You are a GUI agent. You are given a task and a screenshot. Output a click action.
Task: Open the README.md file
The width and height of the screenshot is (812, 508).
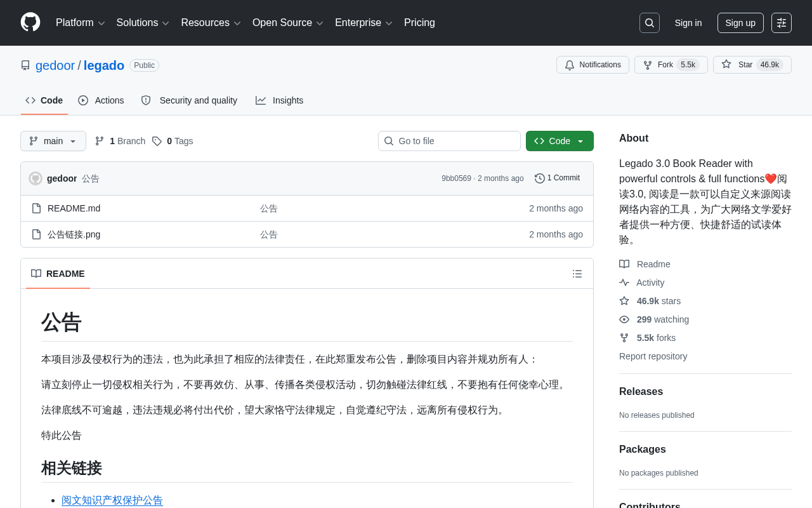click(x=74, y=208)
